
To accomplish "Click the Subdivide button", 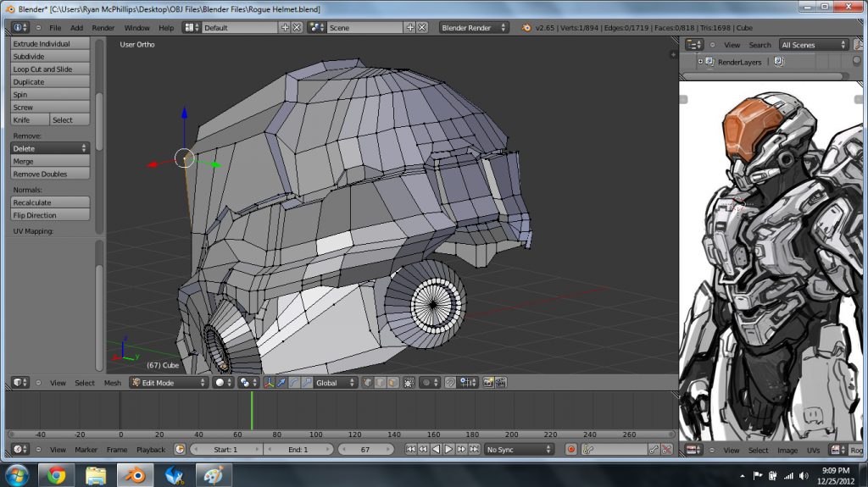I will 50,57.
